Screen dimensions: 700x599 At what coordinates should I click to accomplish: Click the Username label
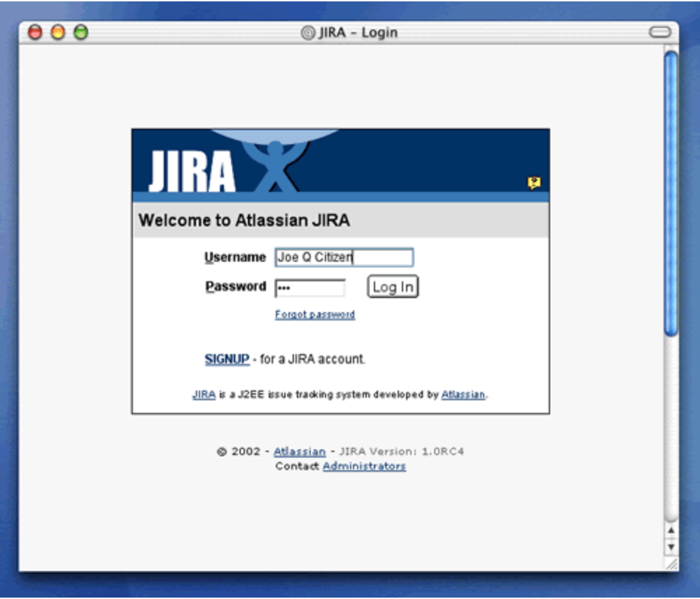click(235, 258)
